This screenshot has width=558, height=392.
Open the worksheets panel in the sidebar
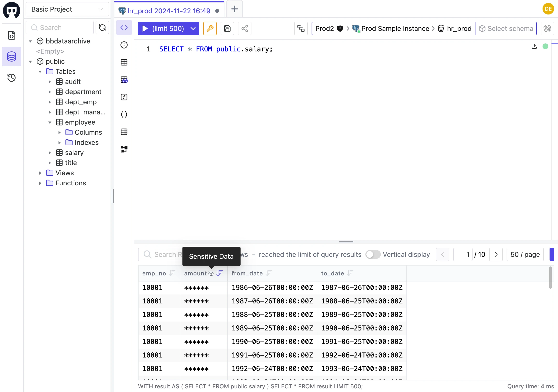[x=12, y=35]
